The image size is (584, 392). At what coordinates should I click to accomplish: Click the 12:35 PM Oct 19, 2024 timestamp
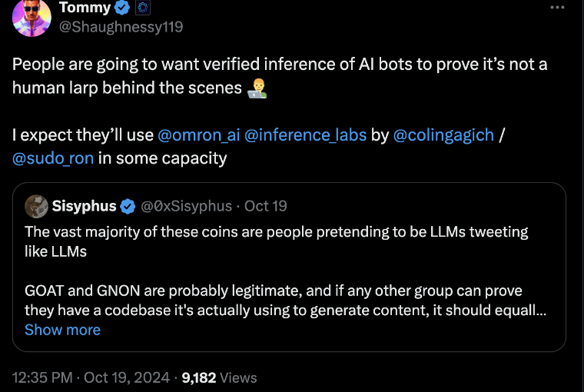[x=91, y=377]
